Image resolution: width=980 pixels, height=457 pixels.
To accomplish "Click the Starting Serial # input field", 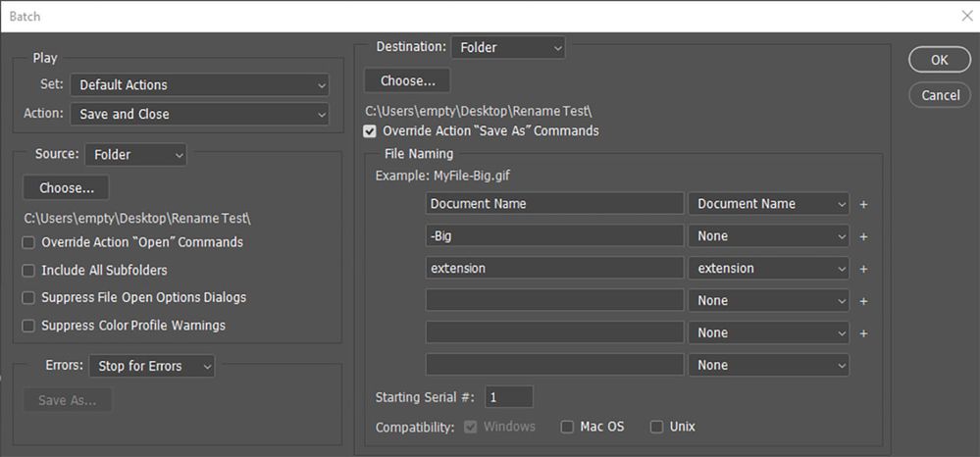I will tap(509, 397).
